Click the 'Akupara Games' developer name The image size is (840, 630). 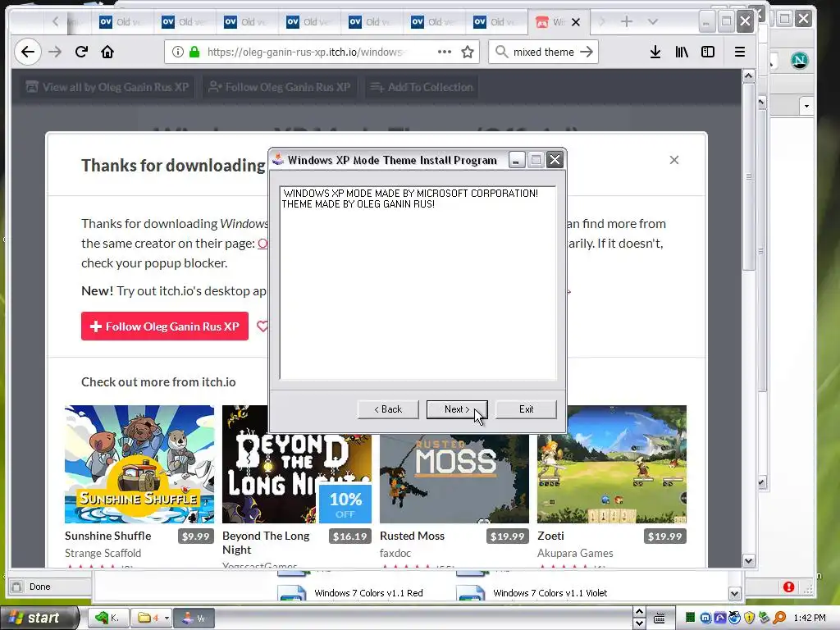click(x=575, y=553)
